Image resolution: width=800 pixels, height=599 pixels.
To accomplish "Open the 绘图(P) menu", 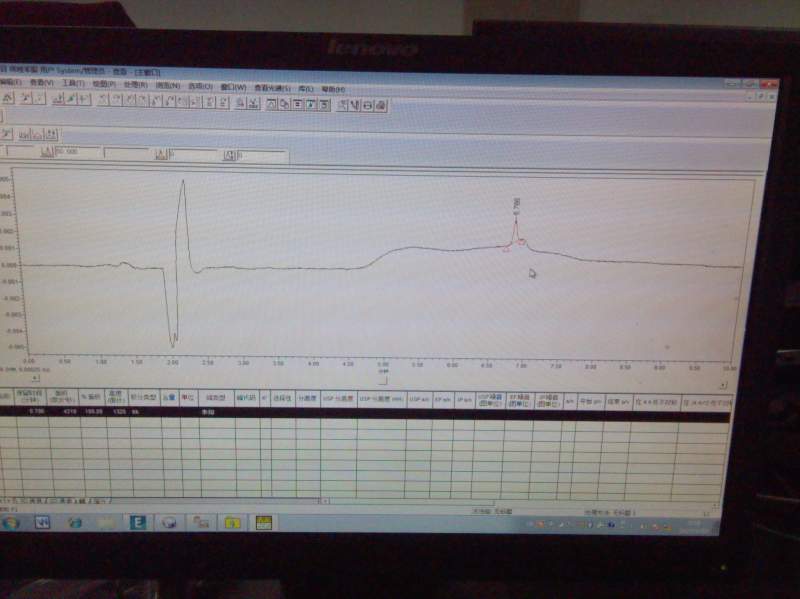I will click(x=104, y=84).
